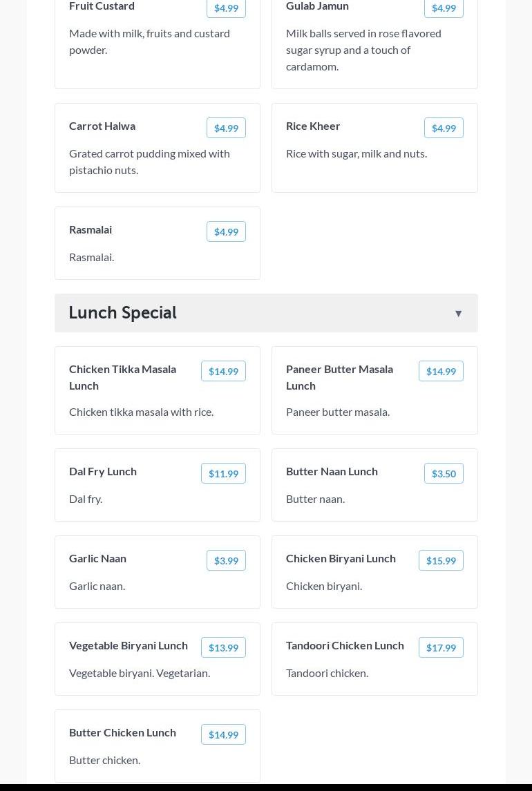
Task: Add Dal Fry Lunch priced $11.99
Action: pos(223,473)
